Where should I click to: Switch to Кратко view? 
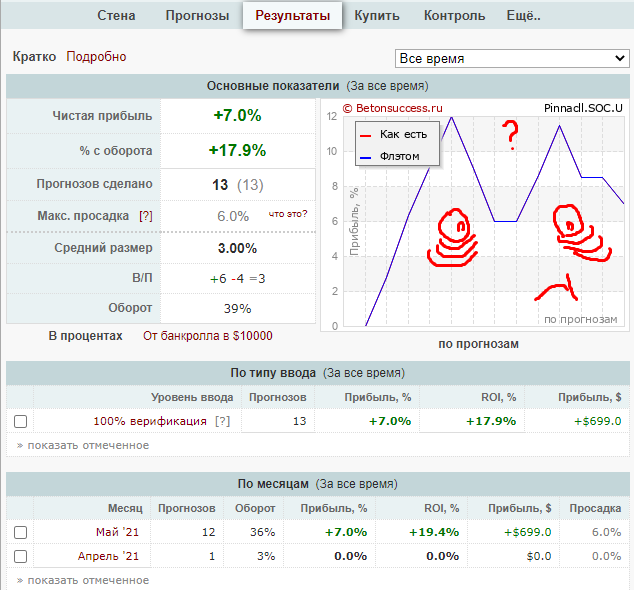[34, 57]
